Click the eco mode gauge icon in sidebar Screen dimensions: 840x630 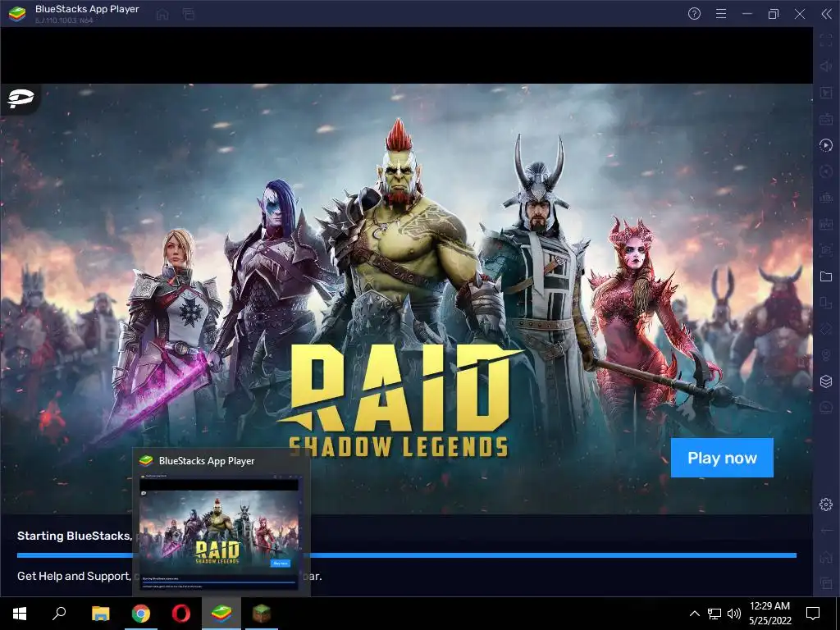point(825,408)
